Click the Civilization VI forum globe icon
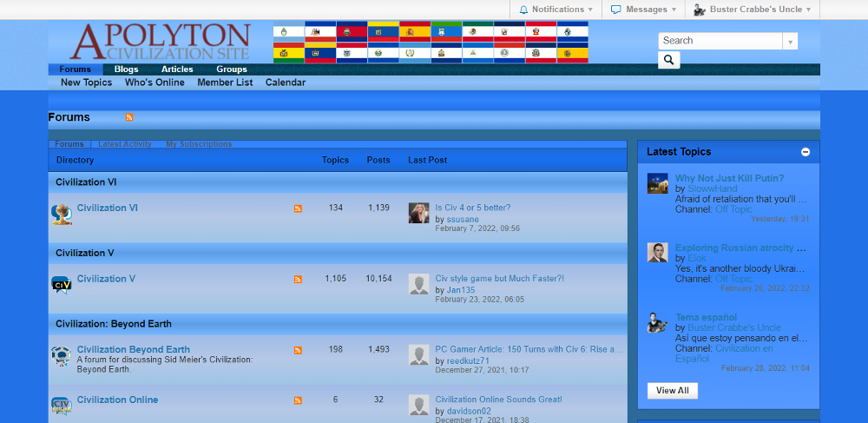 click(x=61, y=214)
